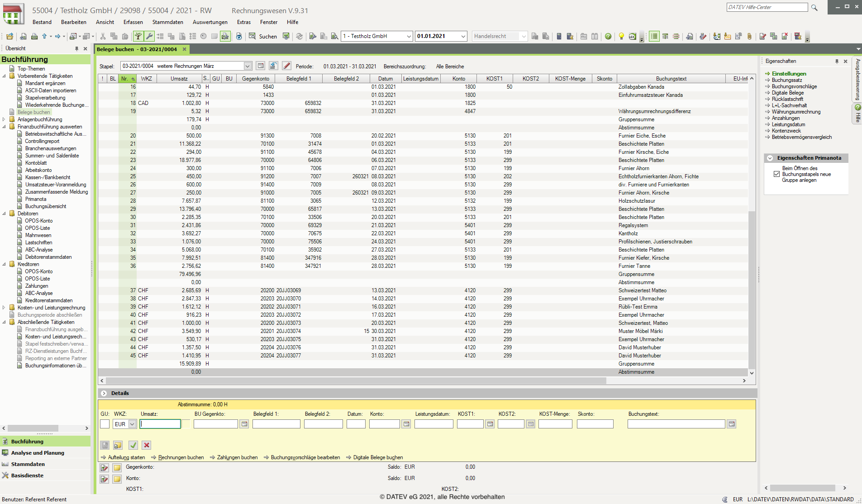The image size is (862, 504).
Task: Toggle the tree-structure view button in toolbar
Action: click(x=138, y=36)
